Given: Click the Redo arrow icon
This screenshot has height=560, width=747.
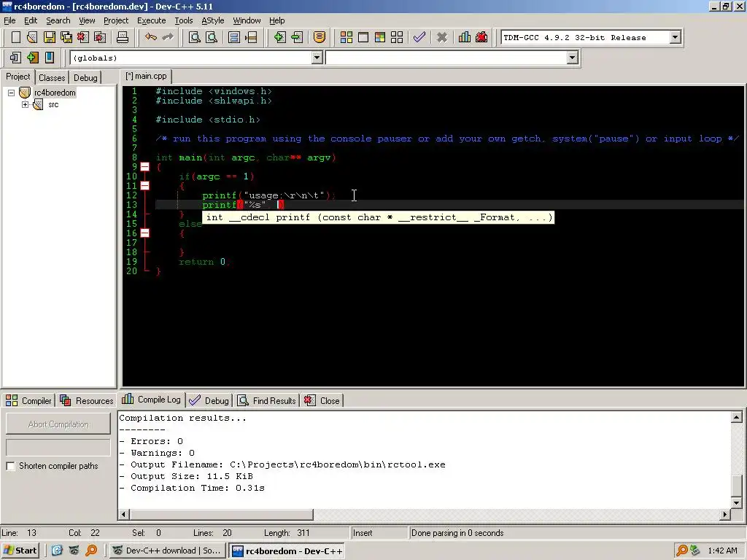Looking at the screenshot, I should coord(168,37).
